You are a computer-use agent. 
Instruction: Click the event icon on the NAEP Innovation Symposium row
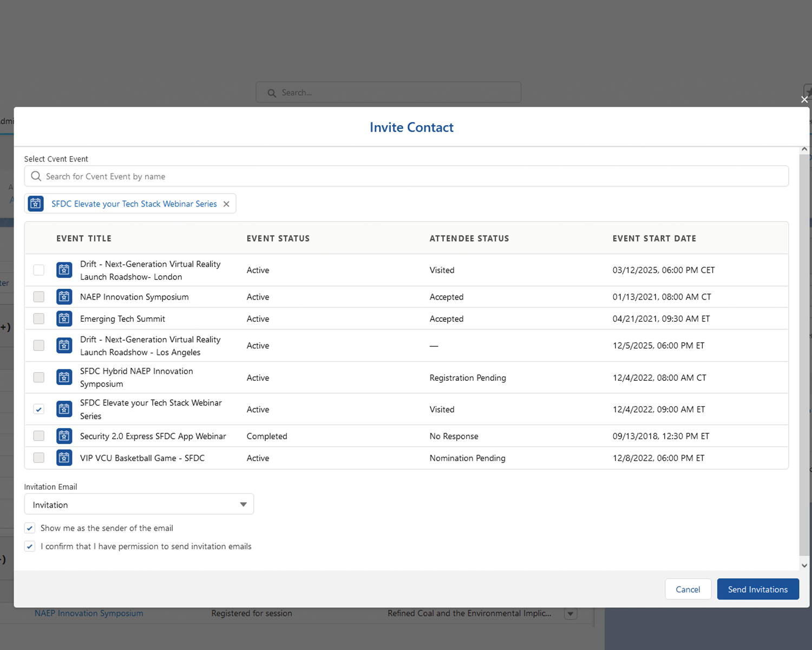tap(64, 297)
